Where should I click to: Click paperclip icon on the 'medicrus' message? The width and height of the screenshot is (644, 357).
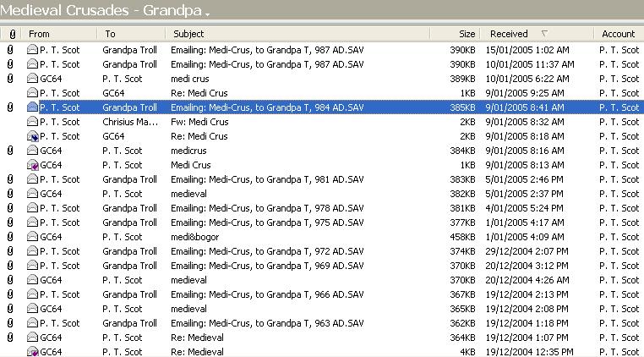(x=11, y=151)
